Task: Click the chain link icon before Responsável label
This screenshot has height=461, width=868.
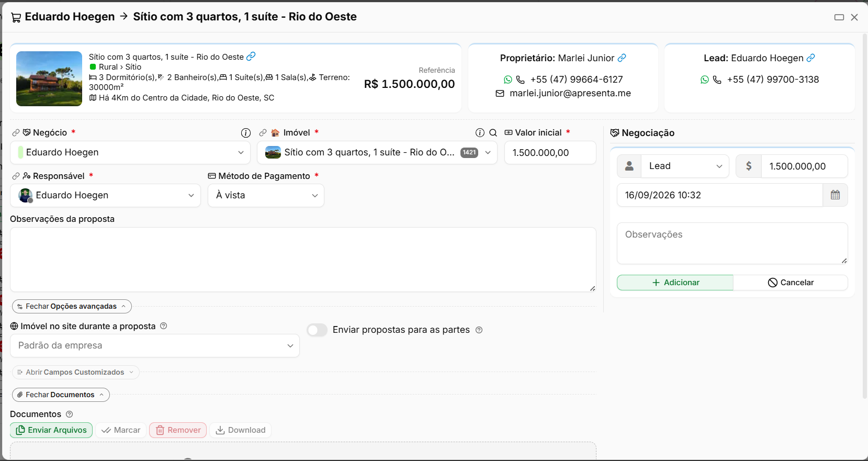Action: (x=16, y=176)
